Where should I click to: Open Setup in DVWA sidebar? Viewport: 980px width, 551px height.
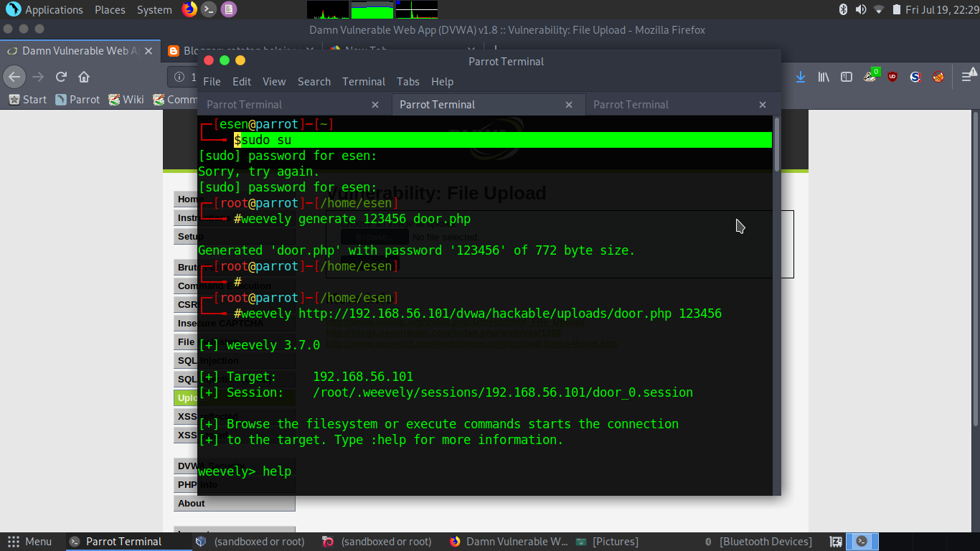point(234,237)
